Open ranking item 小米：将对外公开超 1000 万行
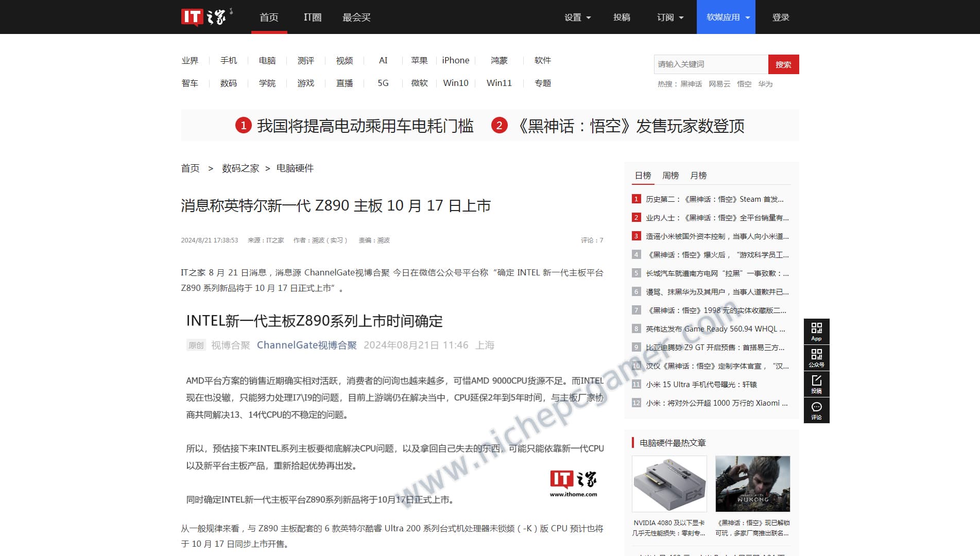 [717, 403]
